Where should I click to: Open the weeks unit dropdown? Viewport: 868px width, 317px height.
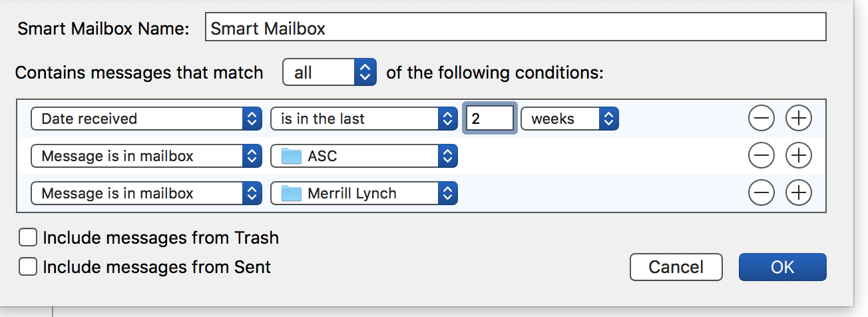click(570, 119)
